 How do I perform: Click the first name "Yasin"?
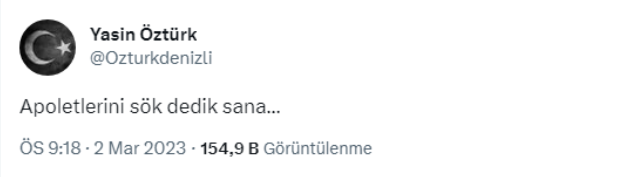click(113, 34)
